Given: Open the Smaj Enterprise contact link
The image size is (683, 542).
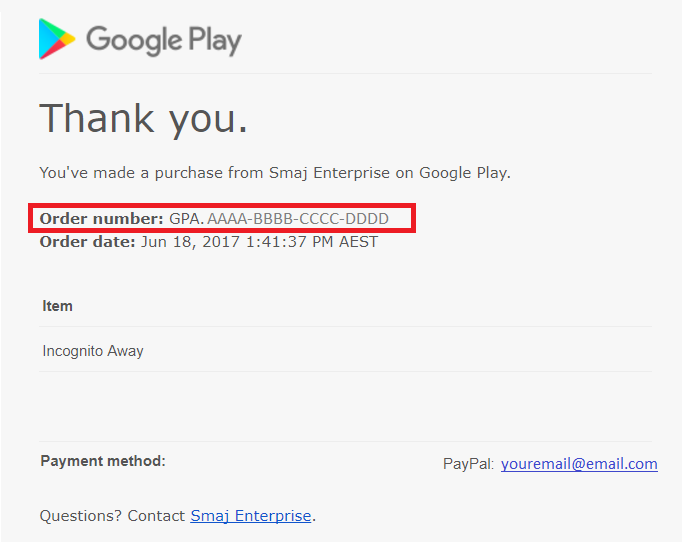Looking at the screenshot, I should (251, 516).
